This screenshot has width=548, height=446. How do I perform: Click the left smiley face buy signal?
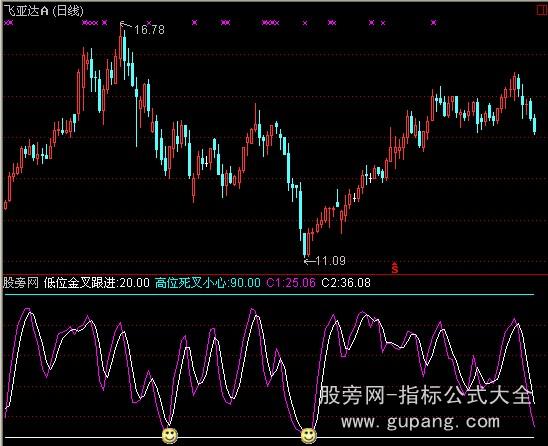[x=170, y=436]
